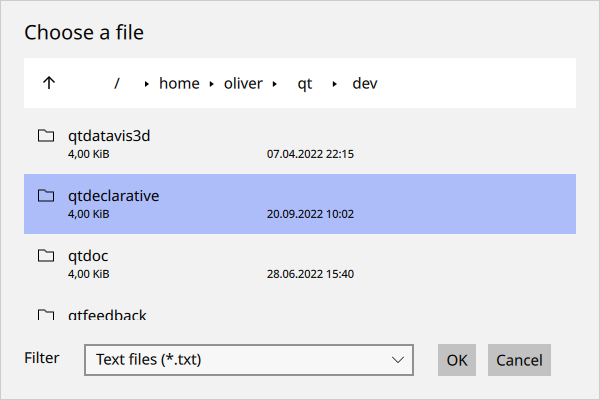This screenshot has height=400, width=600.
Task: Click the qtfeedback folder icon
Action: 45,315
